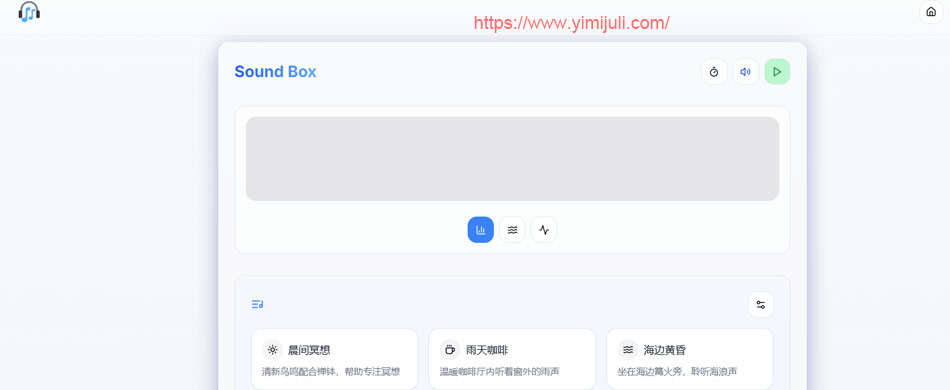Click the gray audio visualizer display area
The width and height of the screenshot is (950, 390).
(x=512, y=159)
